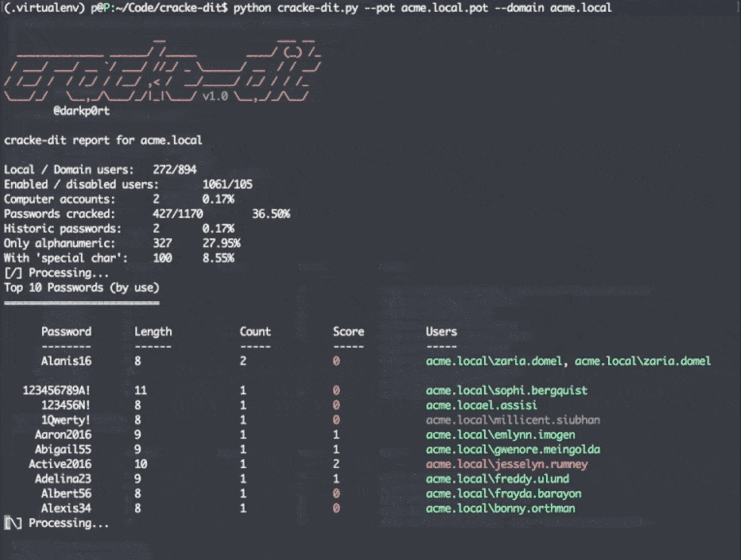Select the password Alanis16
This screenshot has width=742, height=560.
(66, 361)
